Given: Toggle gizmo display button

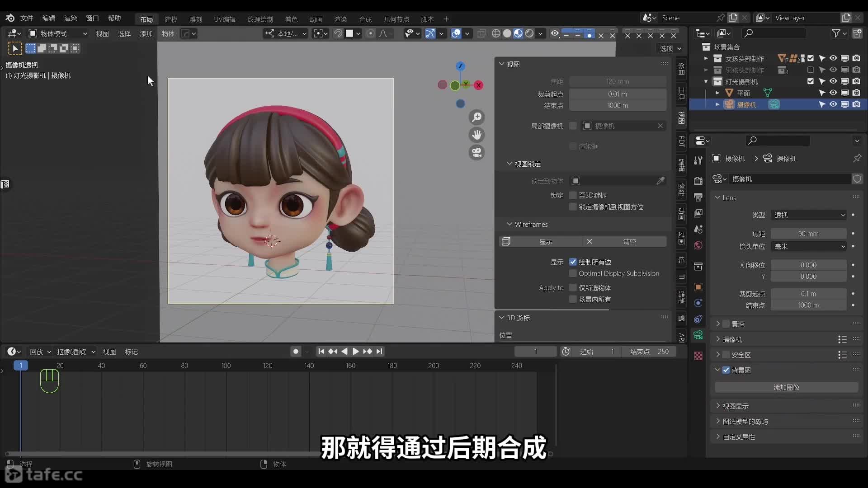Looking at the screenshot, I should (430, 33).
